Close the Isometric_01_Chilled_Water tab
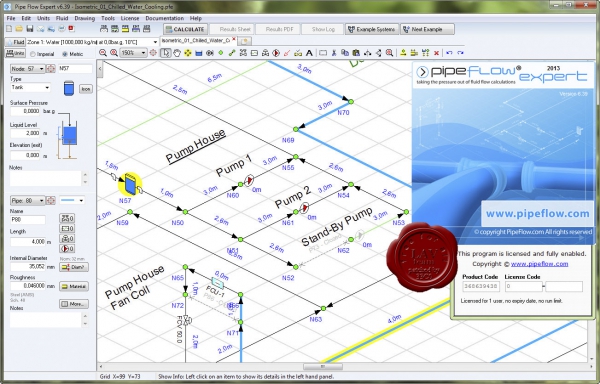Image resolution: width=600 pixels, height=384 pixels. coord(234,39)
